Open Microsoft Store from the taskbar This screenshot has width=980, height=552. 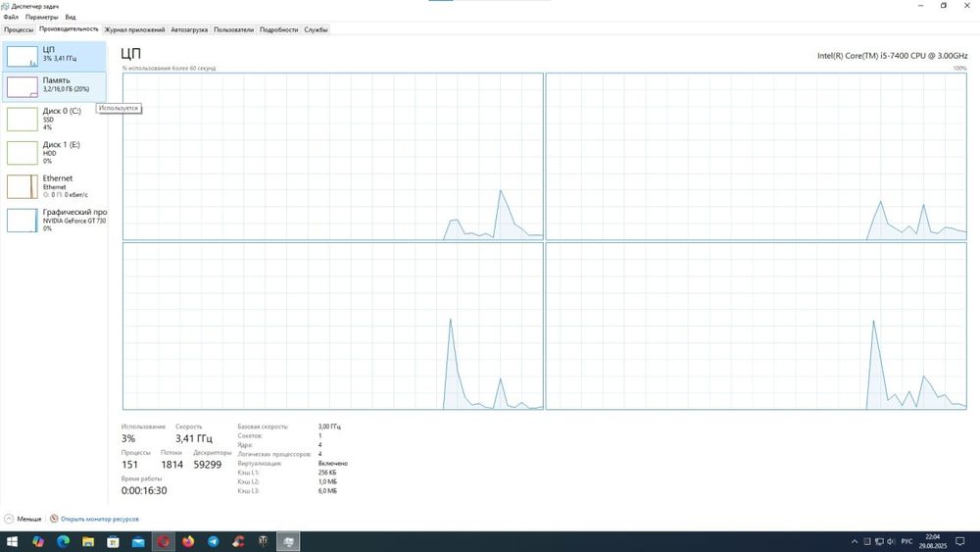pos(113,541)
